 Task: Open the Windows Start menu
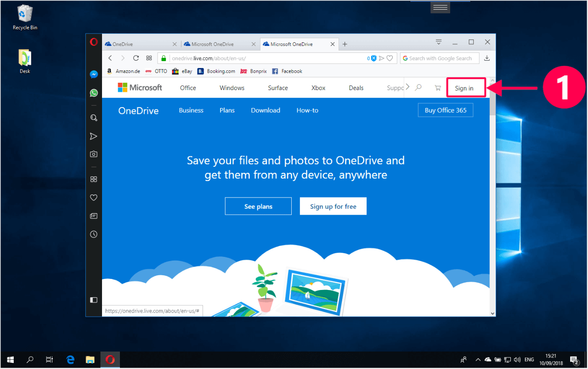pyautogui.click(x=10, y=360)
